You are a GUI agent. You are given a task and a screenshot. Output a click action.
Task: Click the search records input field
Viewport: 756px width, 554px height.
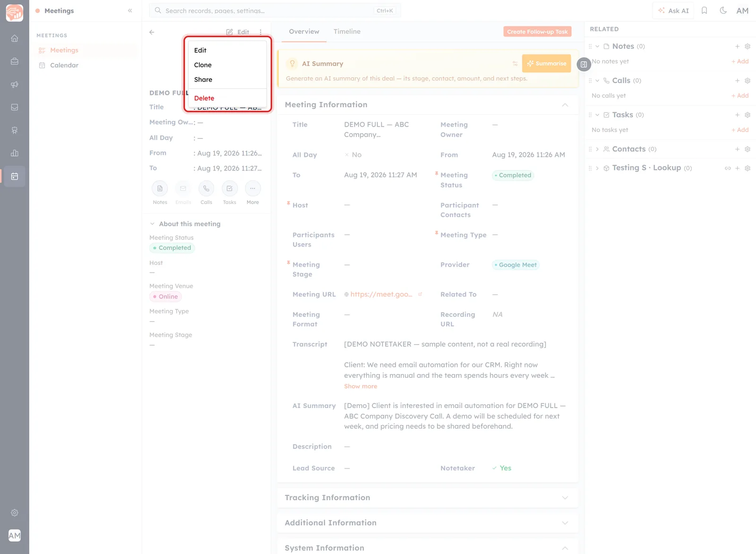coord(275,10)
